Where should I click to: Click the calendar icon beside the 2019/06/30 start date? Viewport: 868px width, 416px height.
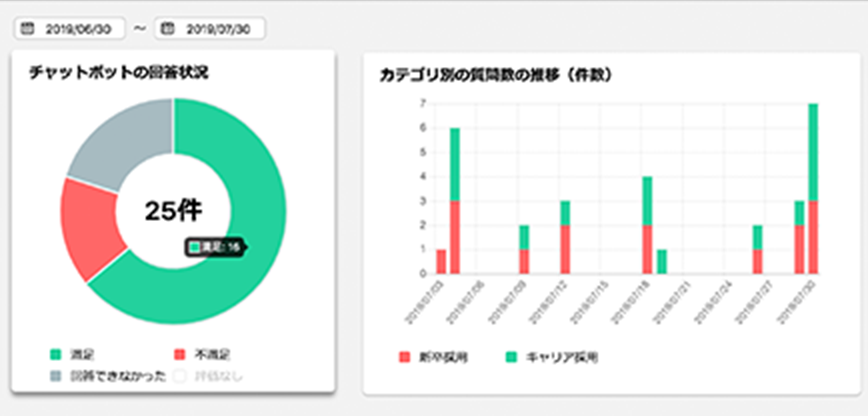click(27, 28)
